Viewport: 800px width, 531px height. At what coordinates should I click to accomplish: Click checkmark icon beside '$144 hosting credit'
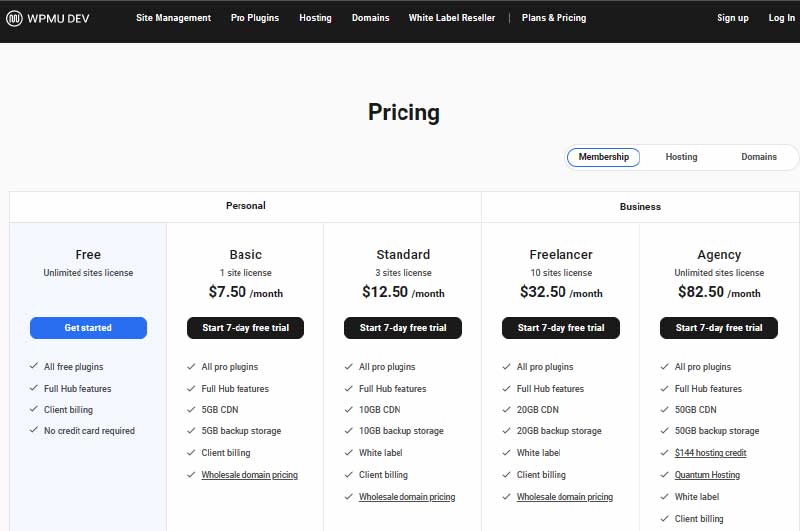[665, 453]
